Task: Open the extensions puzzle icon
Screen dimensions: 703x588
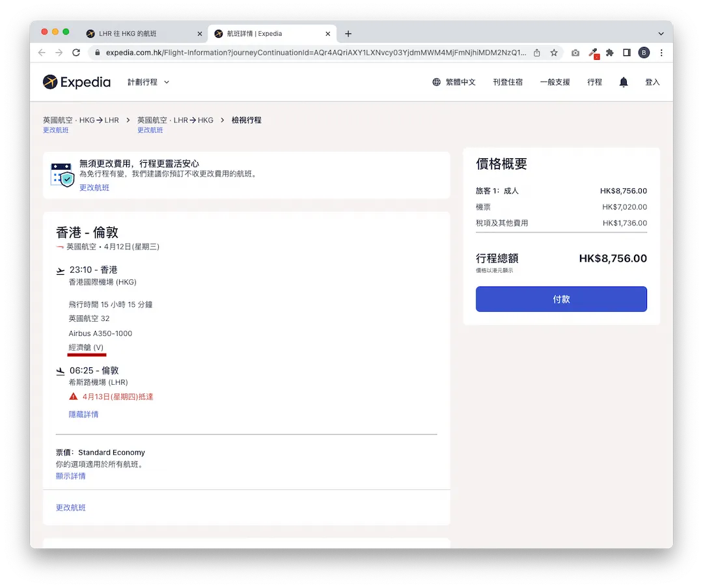Action: pyautogui.click(x=610, y=53)
